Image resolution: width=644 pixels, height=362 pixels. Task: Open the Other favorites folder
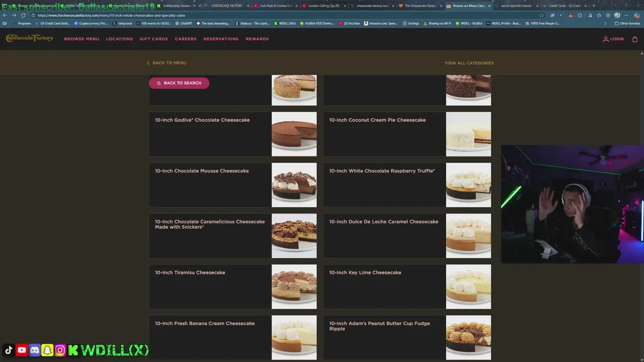point(627,23)
